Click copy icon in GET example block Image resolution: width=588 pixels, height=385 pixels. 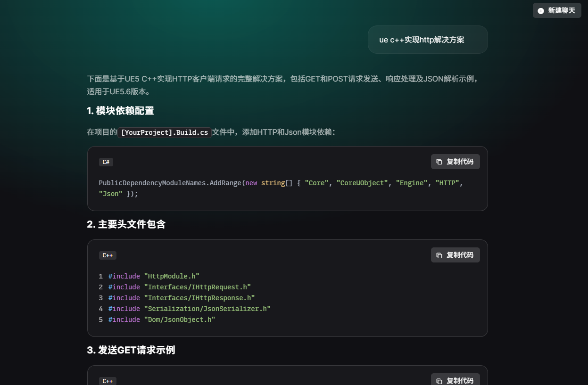(439, 381)
